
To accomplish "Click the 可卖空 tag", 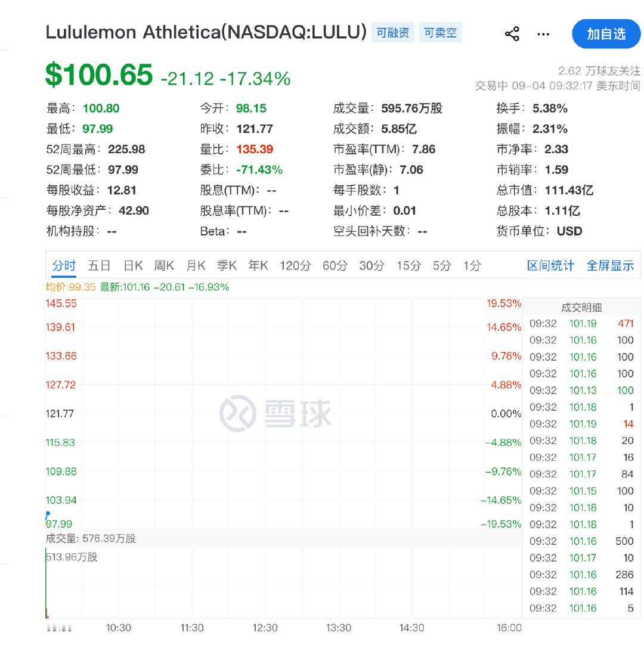I will point(440,33).
